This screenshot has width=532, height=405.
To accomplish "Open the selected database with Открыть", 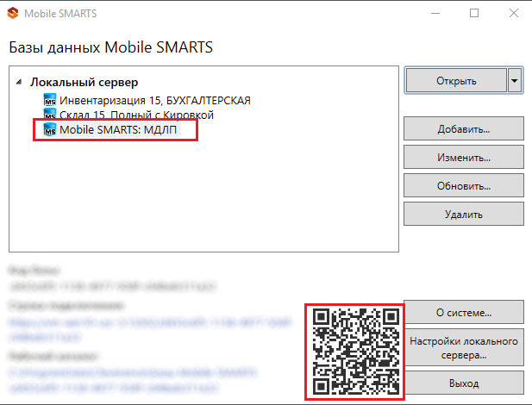I will (456, 81).
